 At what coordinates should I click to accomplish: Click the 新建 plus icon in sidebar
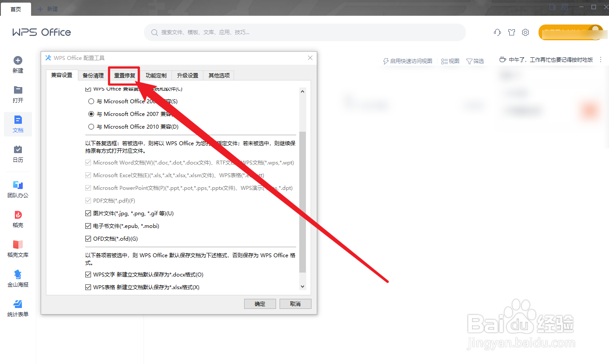18,60
